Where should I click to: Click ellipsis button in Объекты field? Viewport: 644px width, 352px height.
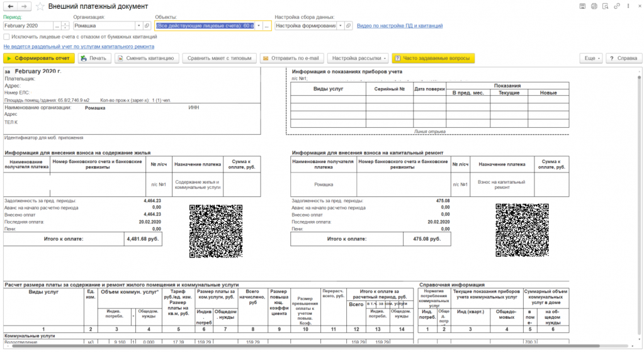pos(267,25)
